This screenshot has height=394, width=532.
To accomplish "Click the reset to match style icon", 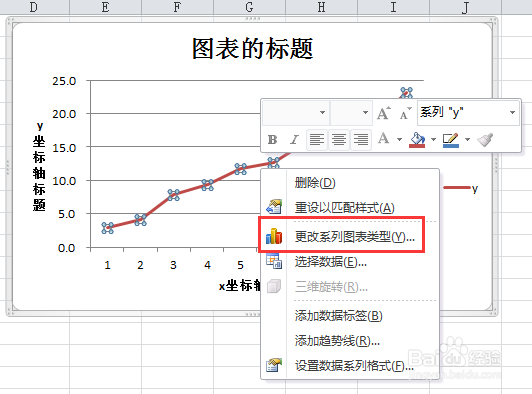I will coord(274,207).
